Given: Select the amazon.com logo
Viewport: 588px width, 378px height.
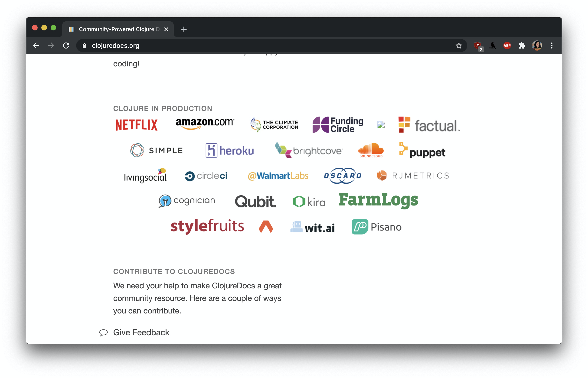Looking at the screenshot, I should pyautogui.click(x=205, y=123).
